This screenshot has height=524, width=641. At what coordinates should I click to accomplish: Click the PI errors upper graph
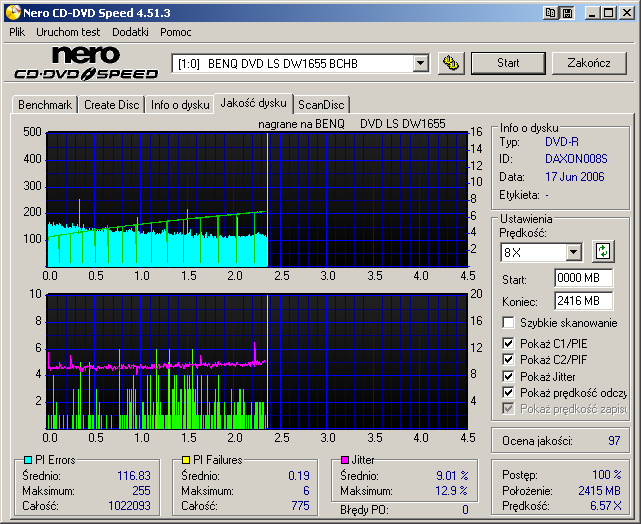257,199
